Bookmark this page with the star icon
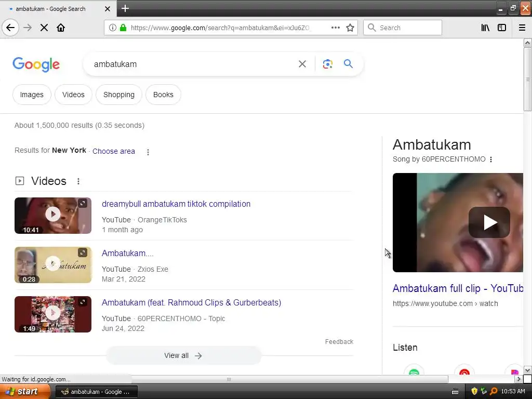Screen dimensions: 532x399 pos(350,28)
